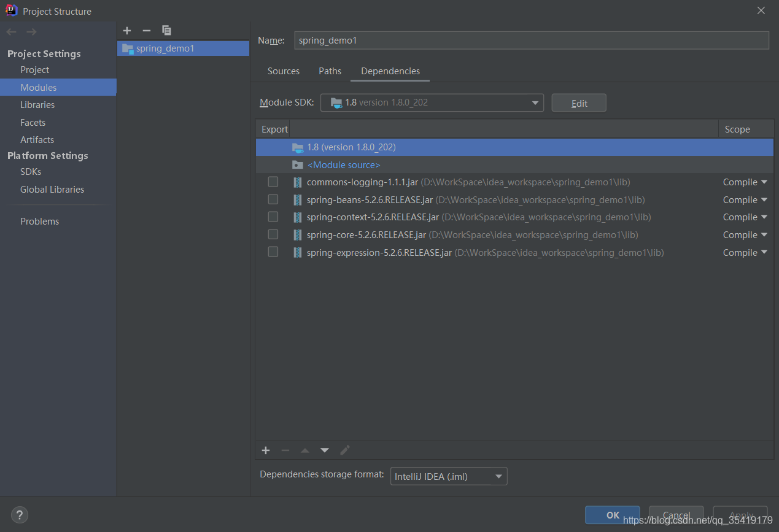Screen dimensions: 779x532
Task: Move the selected dependency down
Action: pyautogui.click(x=325, y=450)
